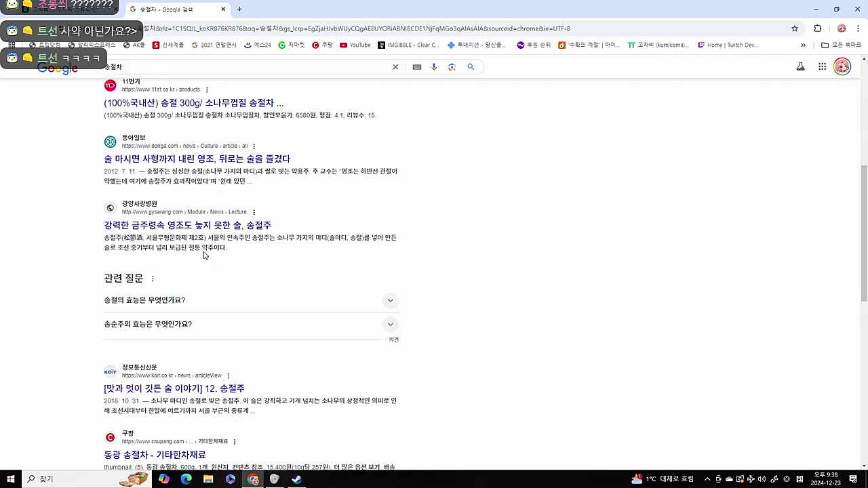The height and width of the screenshot is (488, 868).
Task: Open link 강력한 금주령속 영조도 놓지 못한 술
Action: pyautogui.click(x=187, y=225)
